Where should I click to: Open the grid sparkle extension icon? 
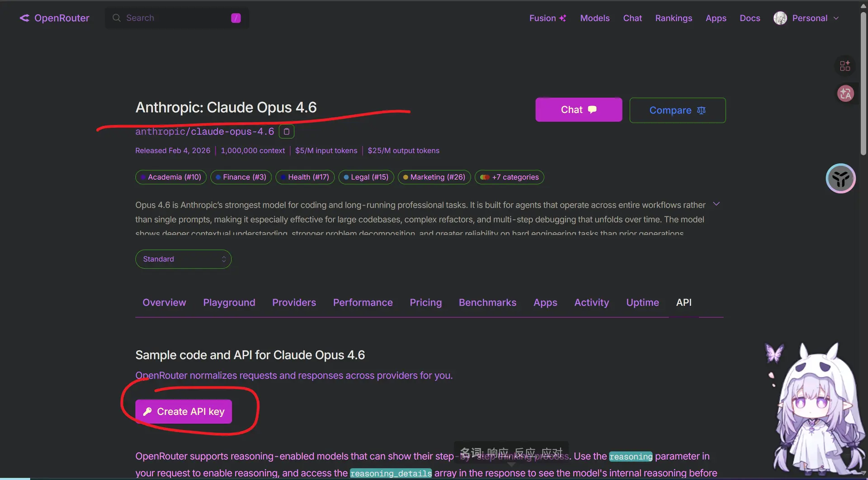coord(845,66)
